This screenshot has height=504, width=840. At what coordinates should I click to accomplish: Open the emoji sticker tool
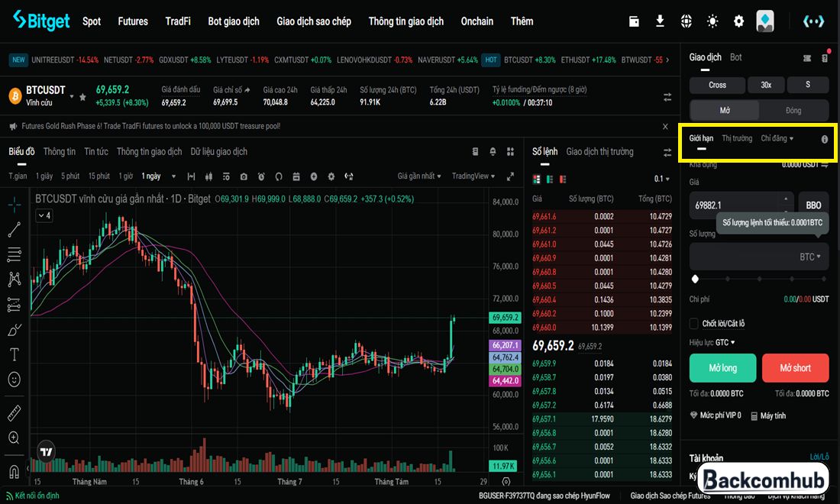pyautogui.click(x=15, y=380)
